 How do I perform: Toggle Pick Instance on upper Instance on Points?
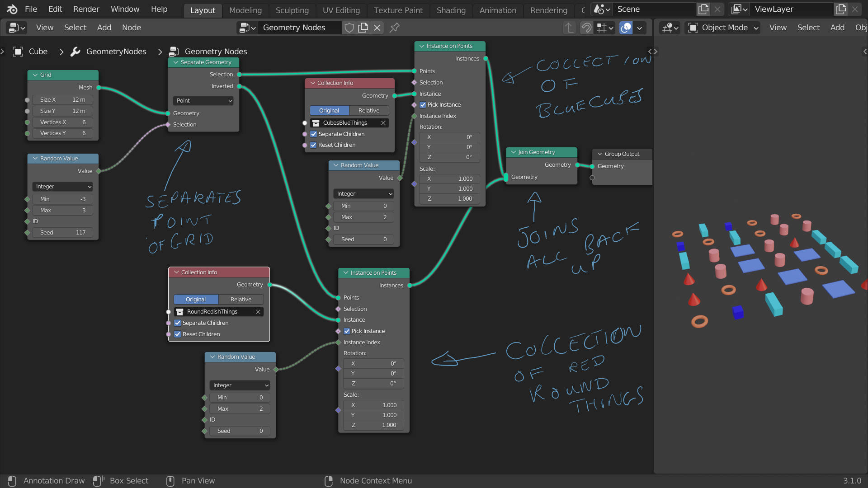point(423,104)
